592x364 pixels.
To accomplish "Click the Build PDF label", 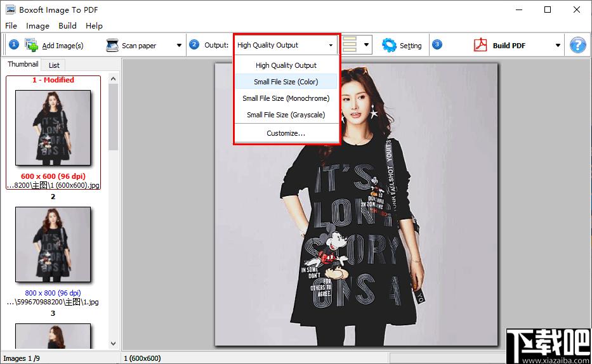I will [x=509, y=46].
